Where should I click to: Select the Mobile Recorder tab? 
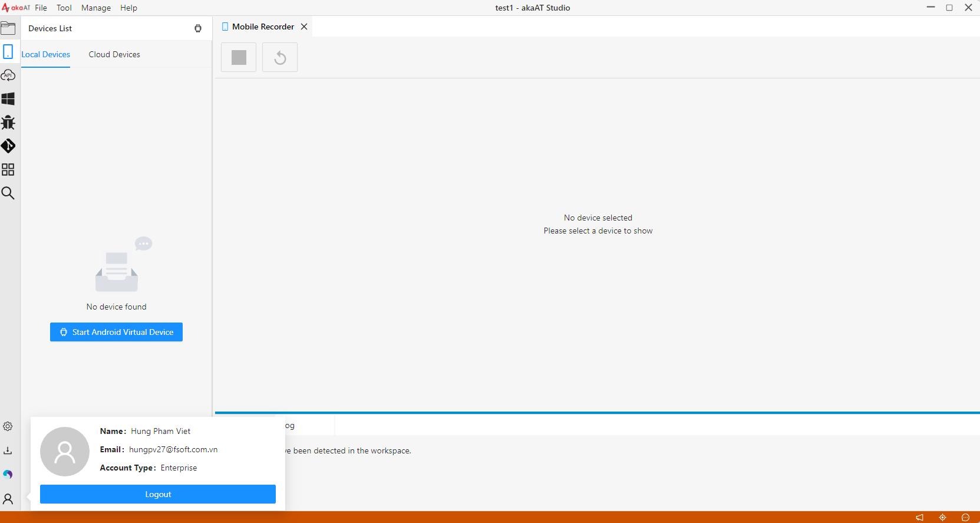(x=263, y=27)
